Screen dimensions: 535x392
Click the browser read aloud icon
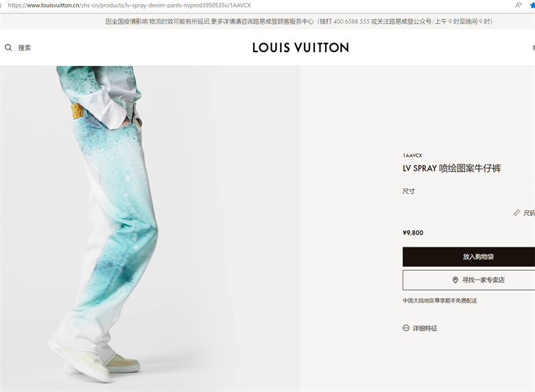click(x=519, y=5)
